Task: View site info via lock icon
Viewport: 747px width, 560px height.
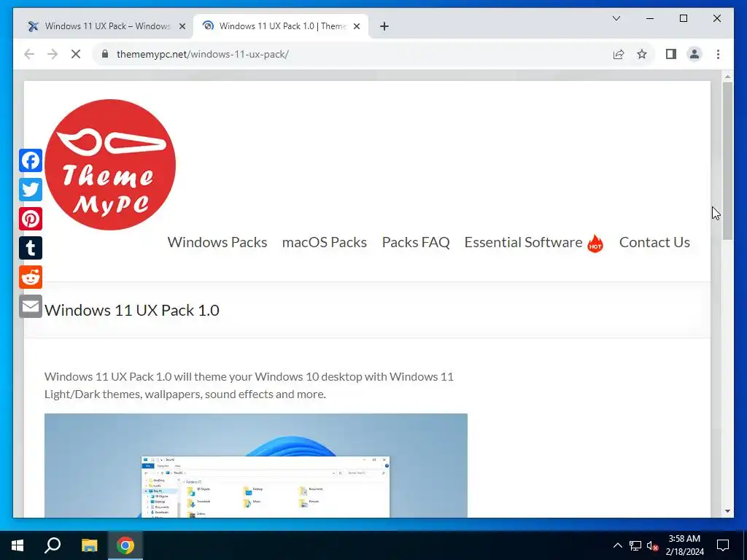Action: coord(105,54)
